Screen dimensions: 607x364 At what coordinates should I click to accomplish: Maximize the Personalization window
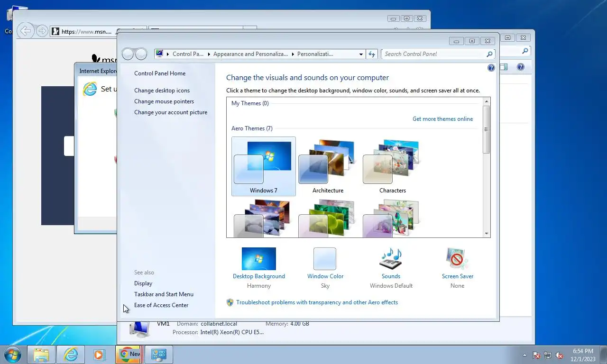[x=472, y=41]
